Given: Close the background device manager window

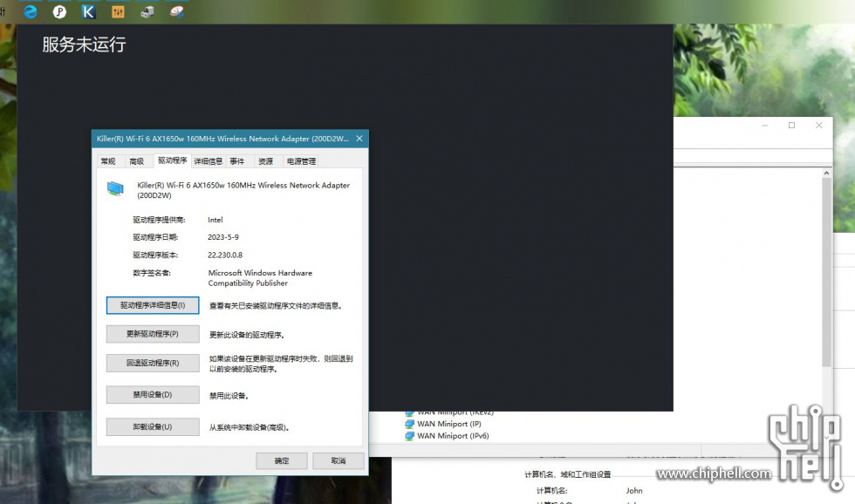Looking at the screenshot, I should [819, 126].
